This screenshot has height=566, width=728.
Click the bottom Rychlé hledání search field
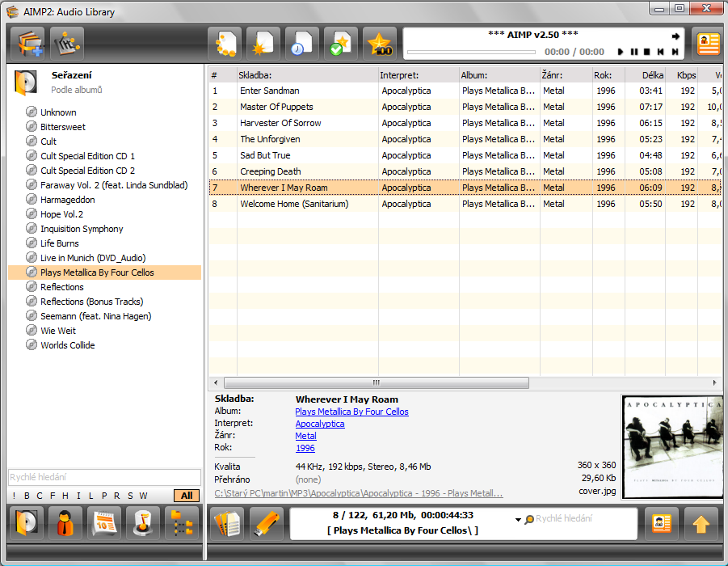(584, 518)
